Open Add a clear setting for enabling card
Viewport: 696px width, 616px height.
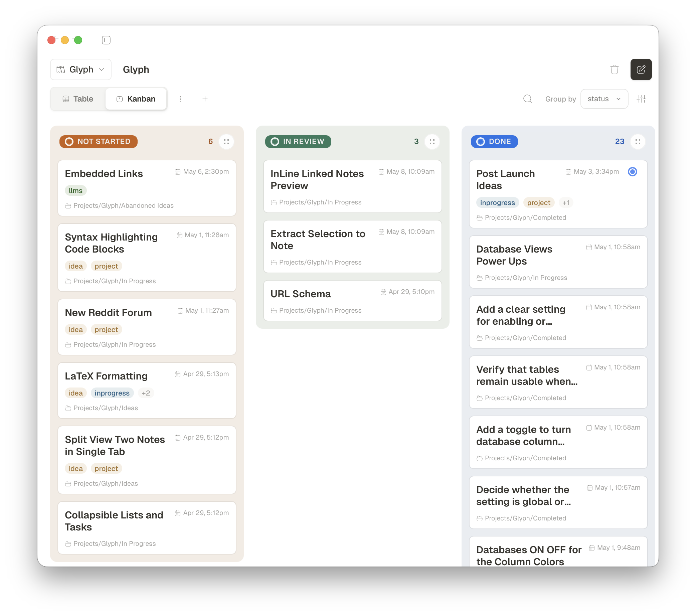(558, 322)
